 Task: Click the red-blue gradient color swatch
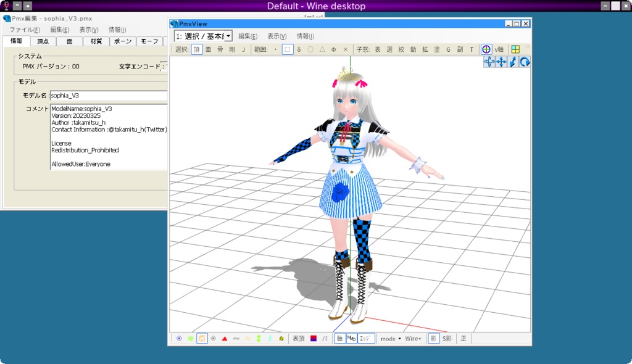point(313,339)
